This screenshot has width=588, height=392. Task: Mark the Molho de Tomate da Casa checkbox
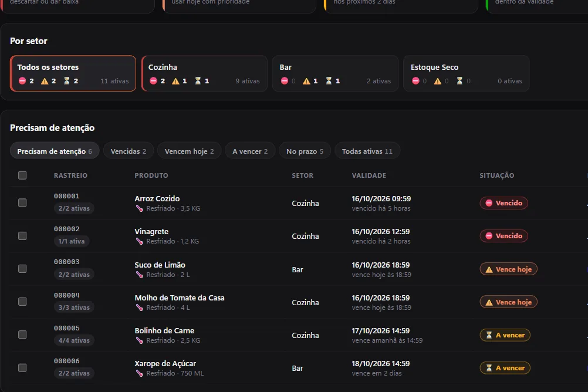(x=22, y=302)
